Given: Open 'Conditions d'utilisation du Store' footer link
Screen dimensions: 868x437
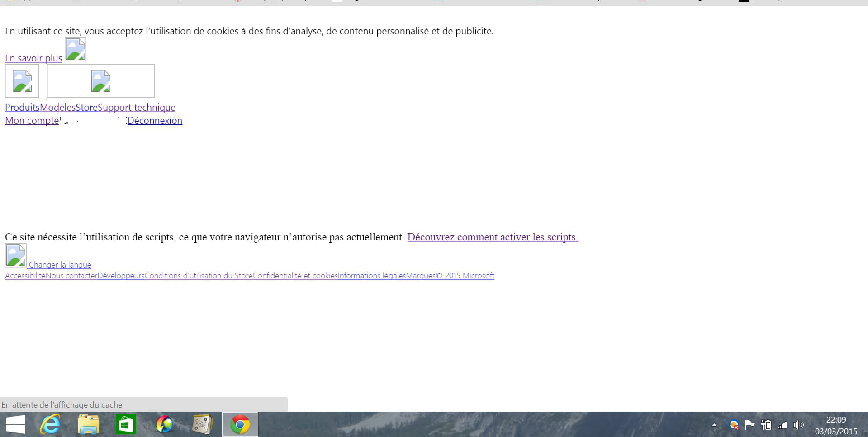Looking at the screenshot, I should point(198,276).
